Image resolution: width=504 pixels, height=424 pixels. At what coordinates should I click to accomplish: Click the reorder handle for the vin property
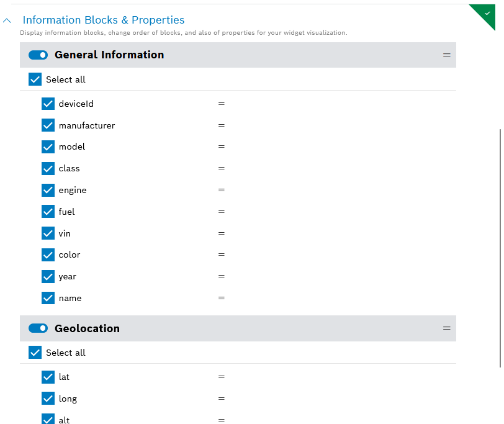click(221, 233)
